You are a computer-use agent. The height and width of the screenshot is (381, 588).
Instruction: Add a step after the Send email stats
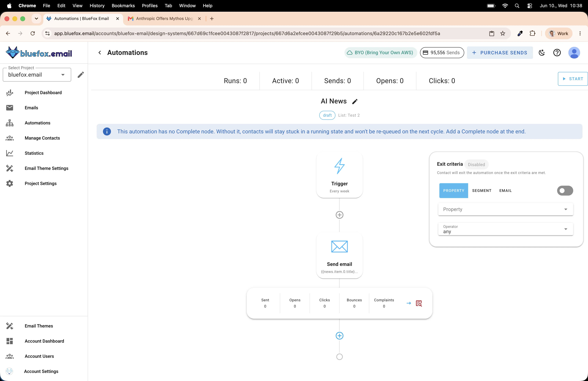pos(339,336)
